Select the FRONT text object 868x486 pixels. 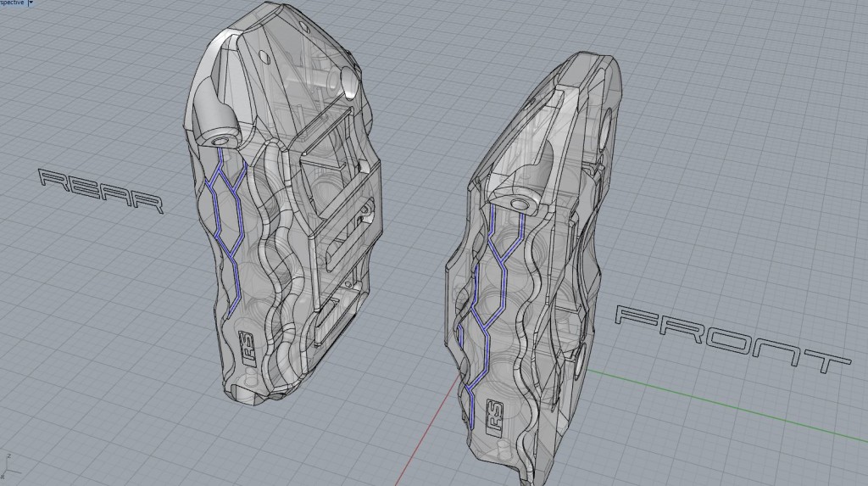click(x=730, y=338)
